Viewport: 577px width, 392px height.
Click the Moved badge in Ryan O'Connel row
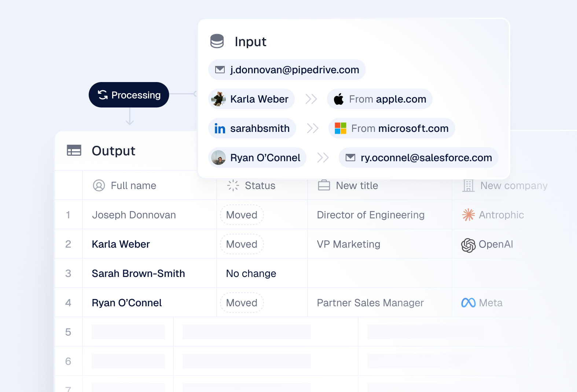click(x=242, y=303)
